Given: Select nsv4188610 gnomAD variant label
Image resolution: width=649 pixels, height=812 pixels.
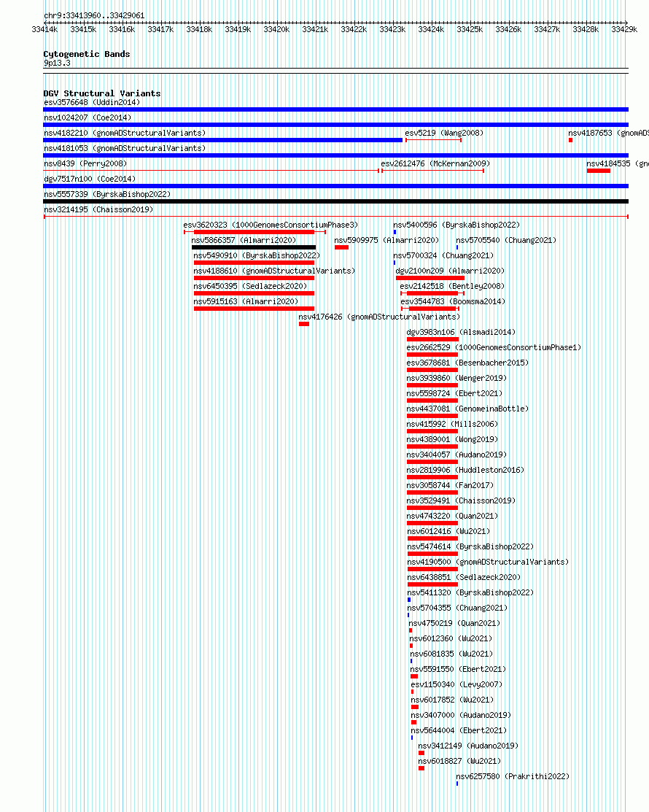Looking at the screenshot, I should coord(274,271).
